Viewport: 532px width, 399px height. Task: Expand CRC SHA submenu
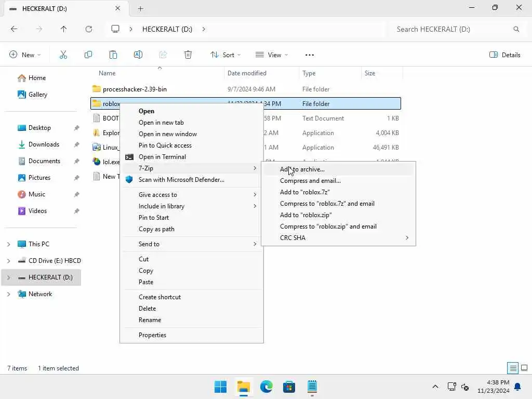coord(339,238)
